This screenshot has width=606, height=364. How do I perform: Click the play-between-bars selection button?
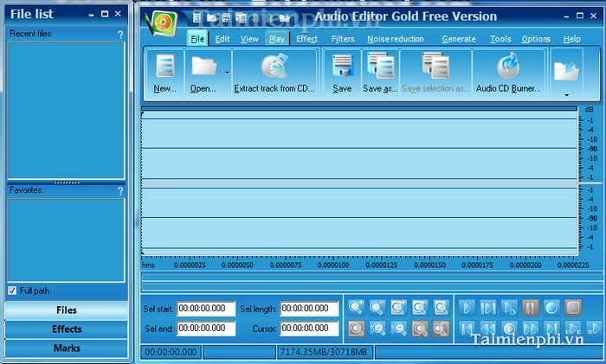click(487, 308)
